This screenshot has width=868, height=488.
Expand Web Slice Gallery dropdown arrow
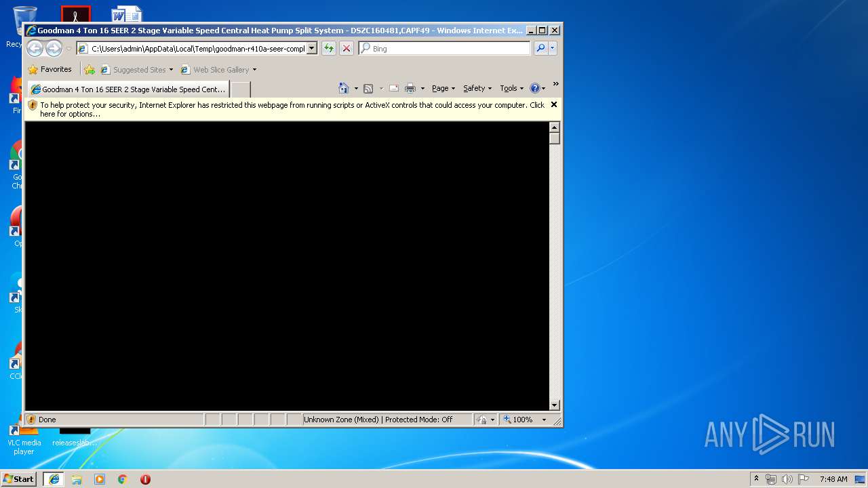(x=254, y=70)
